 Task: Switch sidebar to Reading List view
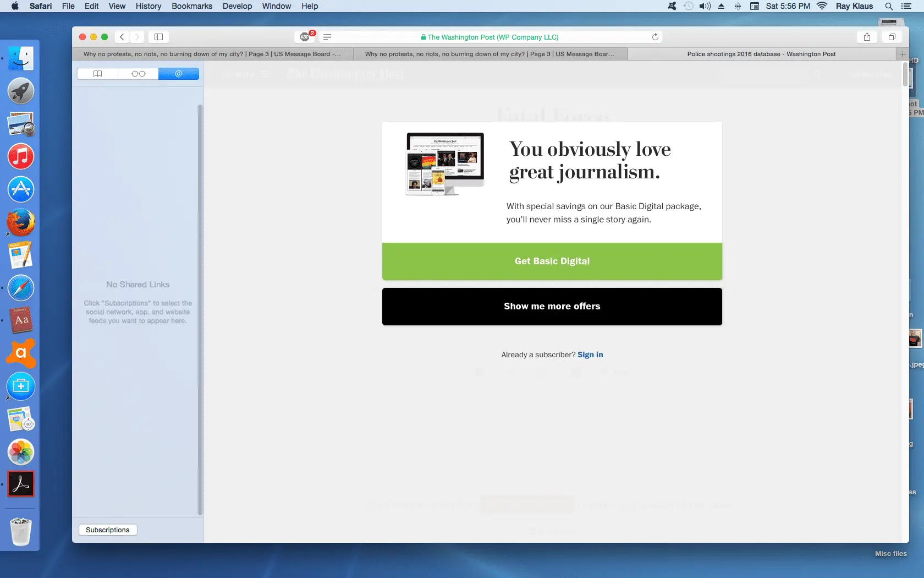tap(138, 74)
